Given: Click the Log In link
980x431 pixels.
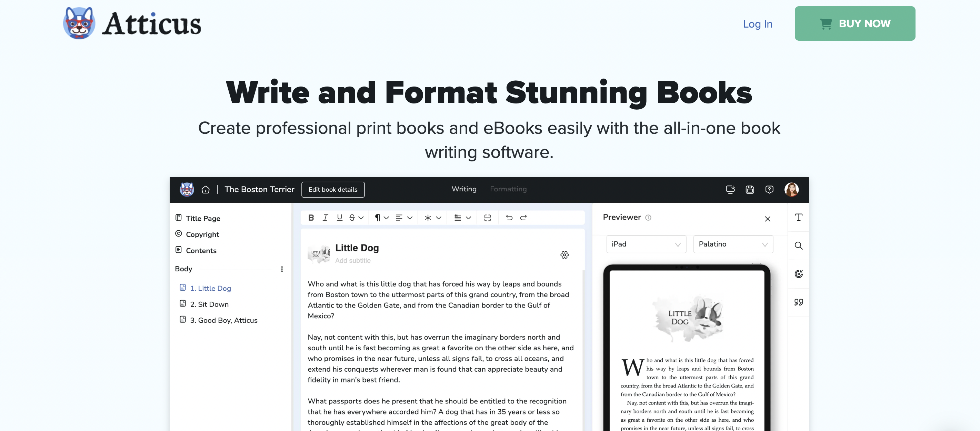Looking at the screenshot, I should tap(758, 24).
